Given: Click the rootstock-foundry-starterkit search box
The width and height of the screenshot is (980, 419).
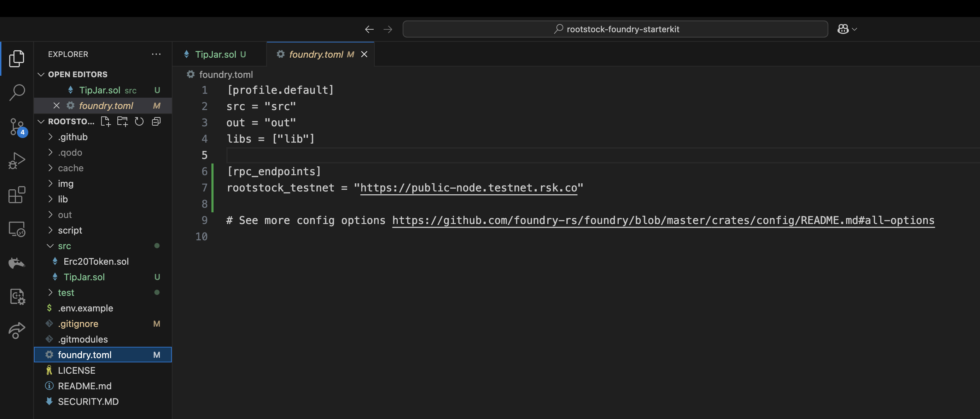Looking at the screenshot, I should click(x=615, y=29).
